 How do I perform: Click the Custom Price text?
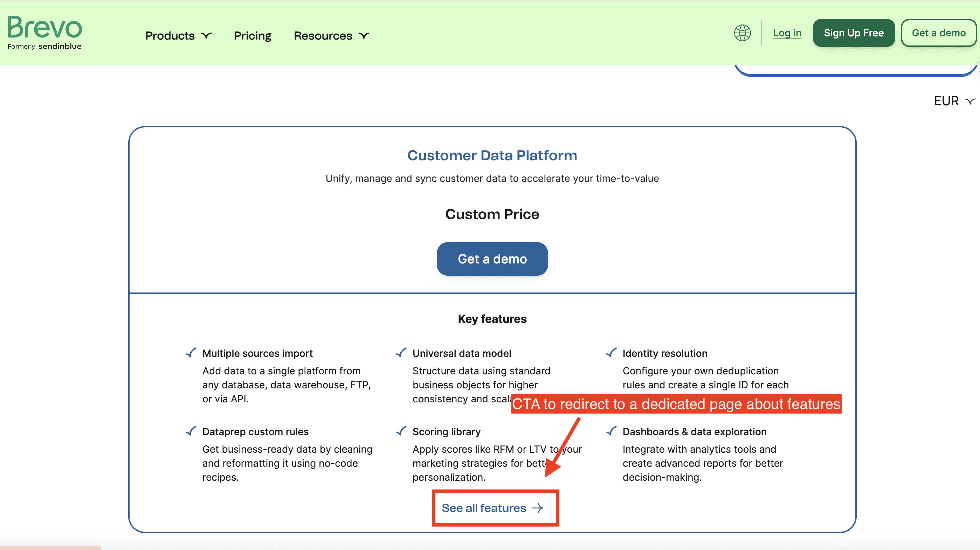pyautogui.click(x=492, y=214)
